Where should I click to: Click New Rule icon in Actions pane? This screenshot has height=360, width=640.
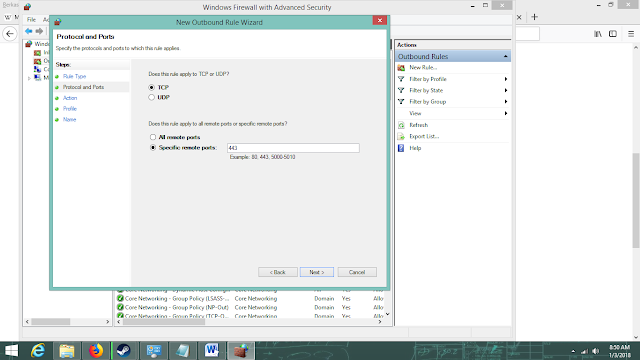(x=401, y=68)
